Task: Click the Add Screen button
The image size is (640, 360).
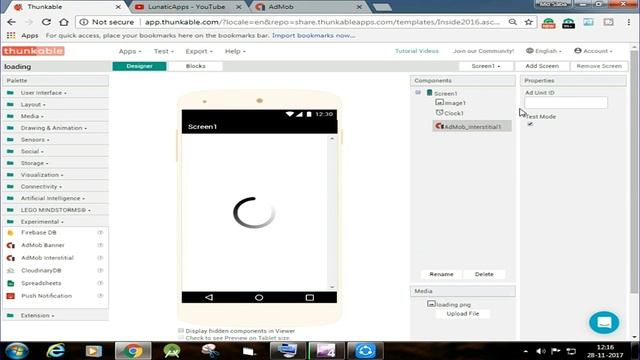Action: pyautogui.click(x=542, y=66)
